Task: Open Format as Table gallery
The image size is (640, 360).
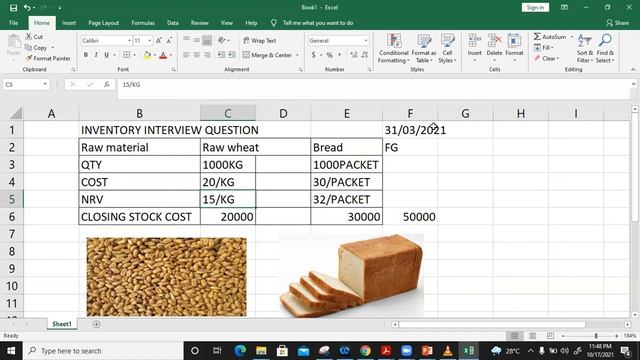Action: point(424,49)
